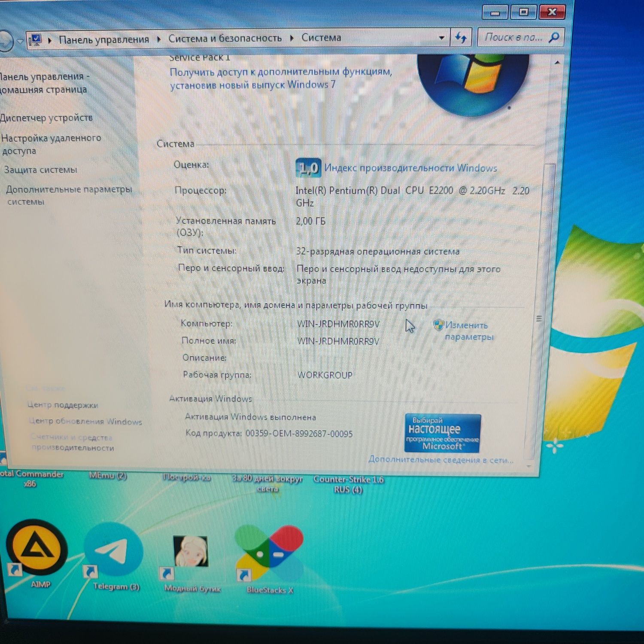Viewport: 644px width, 644px height.
Task: Open Центр обновления Windows link
Action: coord(85,421)
